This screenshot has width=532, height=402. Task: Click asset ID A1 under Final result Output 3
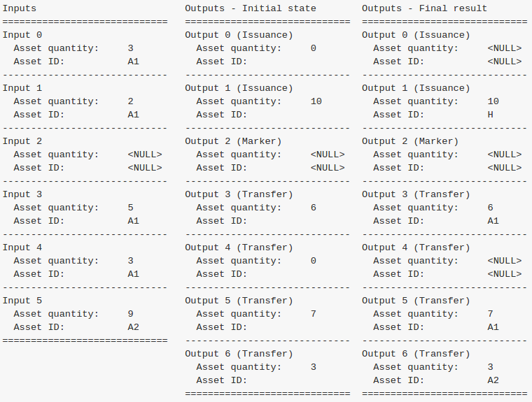(x=493, y=221)
